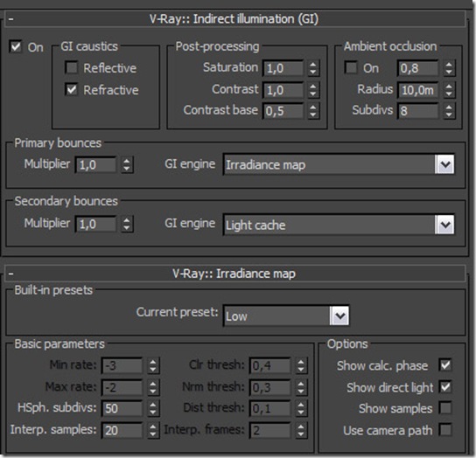Adjust the Contrast spinner arrows
The height and width of the screenshot is (458, 476).
coord(313,90)
